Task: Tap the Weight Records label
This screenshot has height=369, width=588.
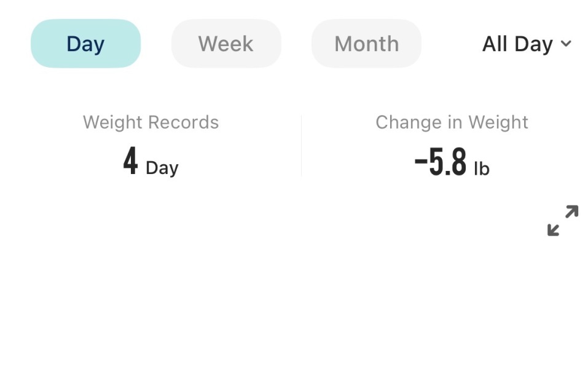Action: point(151,122)
